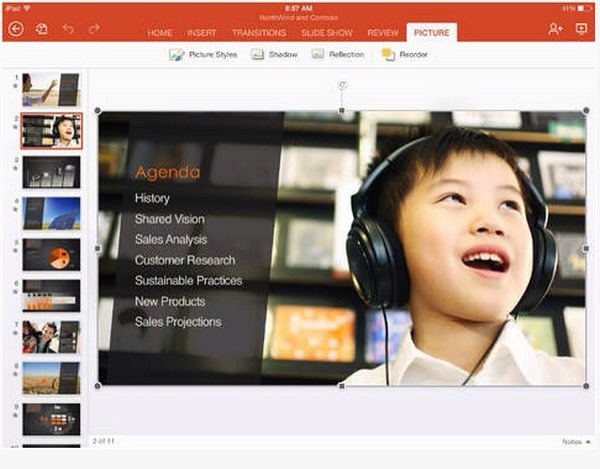The height and width of the screenshot is (469, 600).
Task: Select slide 9 thumbnail
Action: tap(51, 419)
